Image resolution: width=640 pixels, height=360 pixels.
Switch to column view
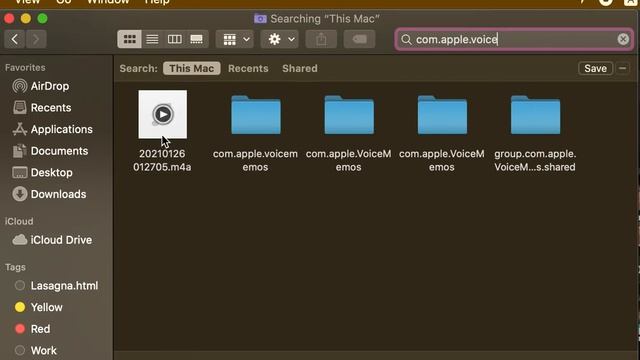coord(175,39)
